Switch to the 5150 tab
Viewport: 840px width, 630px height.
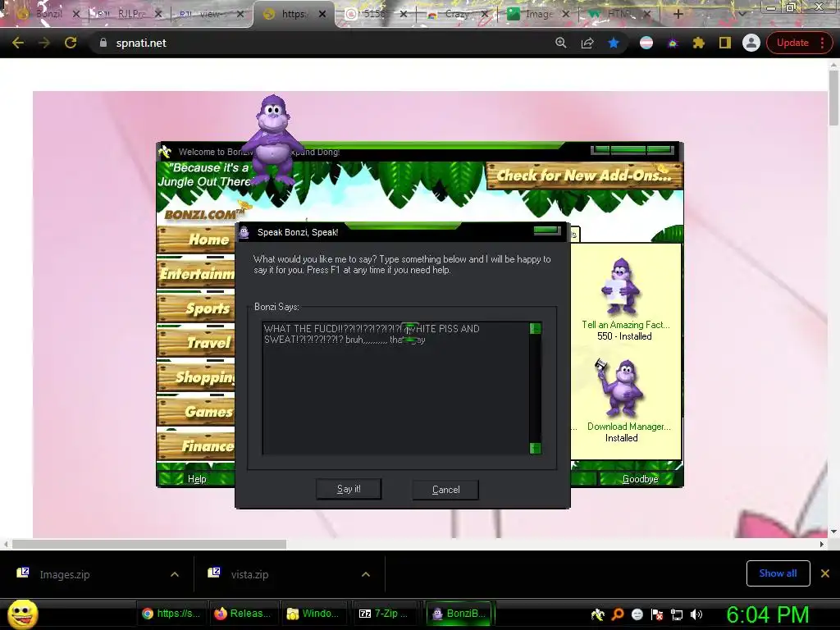(375, 14)
